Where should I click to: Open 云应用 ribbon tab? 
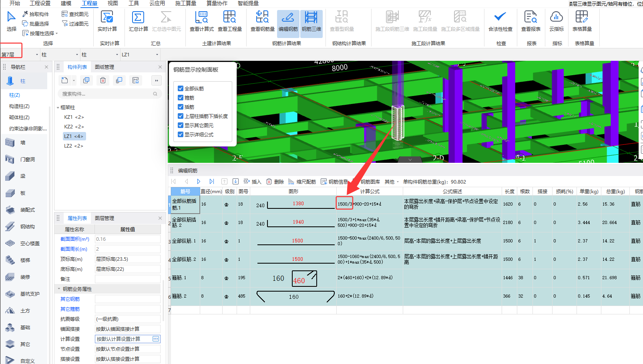click(157, 3)
